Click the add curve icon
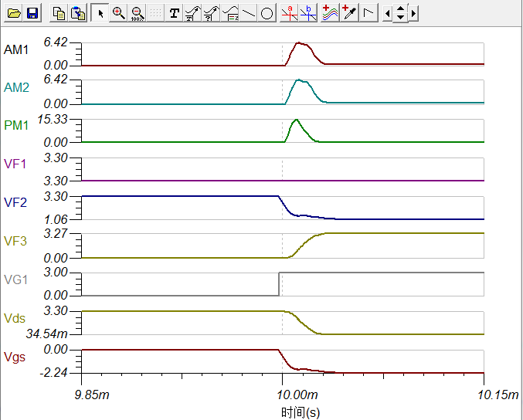 pos(331,13)
